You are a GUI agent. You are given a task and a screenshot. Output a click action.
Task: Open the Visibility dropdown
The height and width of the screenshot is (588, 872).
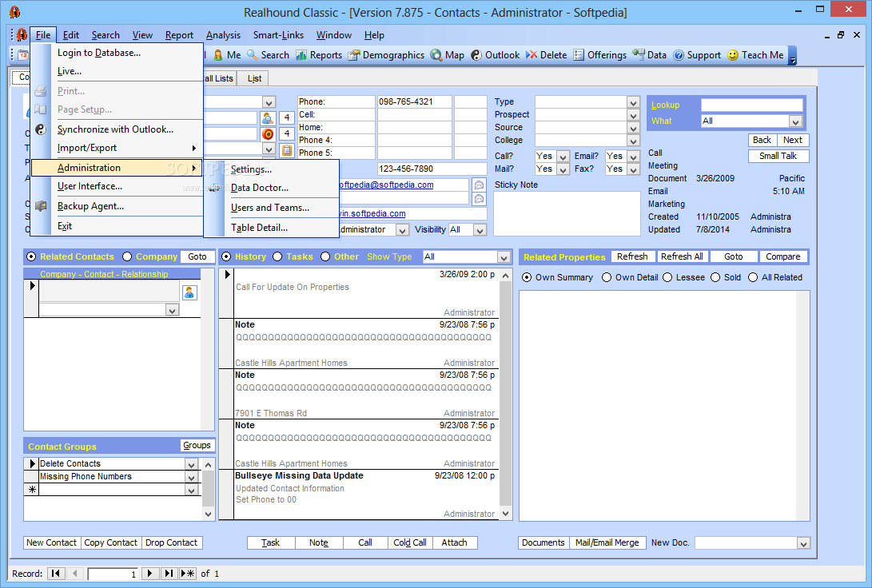pyautogui.click(x=480, y=229)
